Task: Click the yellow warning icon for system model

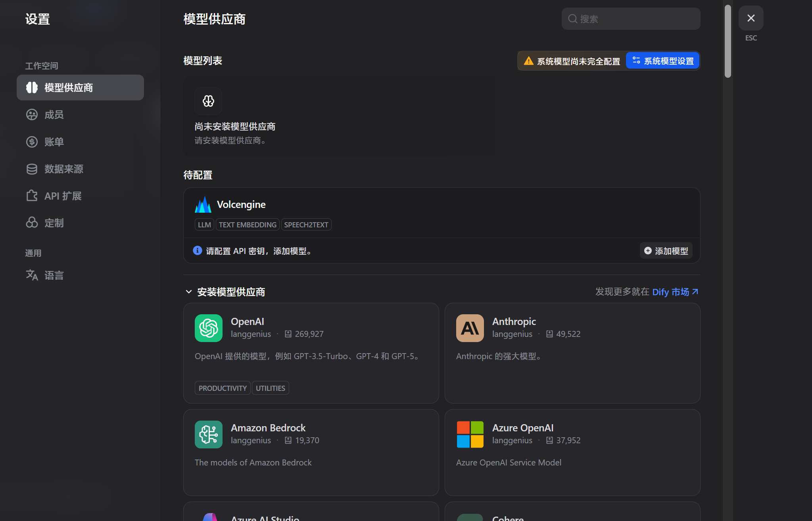Action: click(x=528, y=61)
